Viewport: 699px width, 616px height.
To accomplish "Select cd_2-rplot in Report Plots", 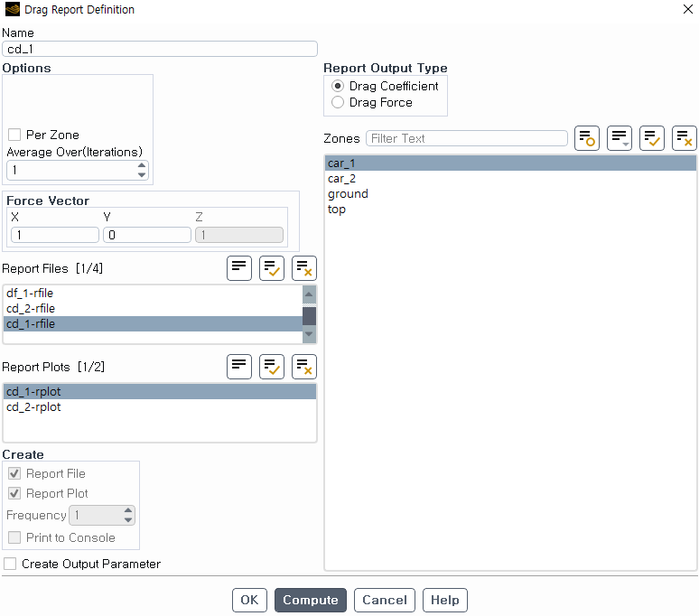I will (160, 407).
